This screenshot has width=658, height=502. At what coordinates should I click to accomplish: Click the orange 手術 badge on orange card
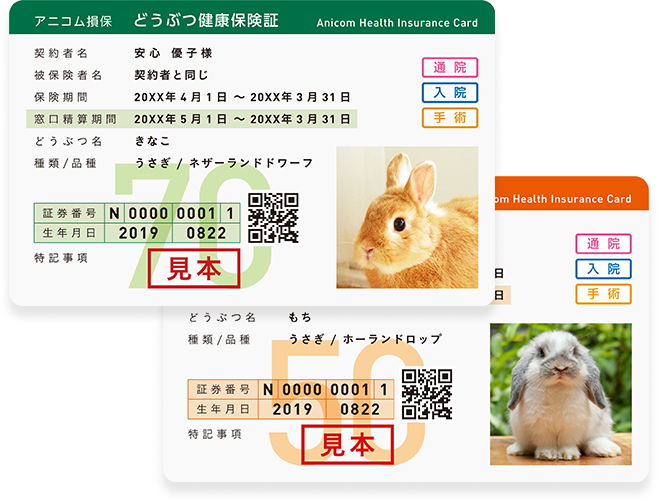point(603,294)
